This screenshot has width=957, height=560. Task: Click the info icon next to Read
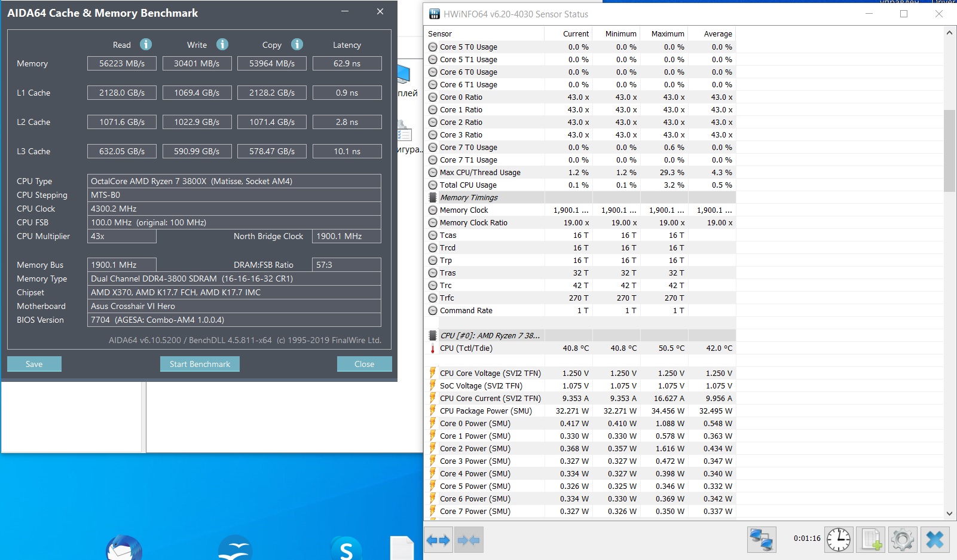click(146, 44)
